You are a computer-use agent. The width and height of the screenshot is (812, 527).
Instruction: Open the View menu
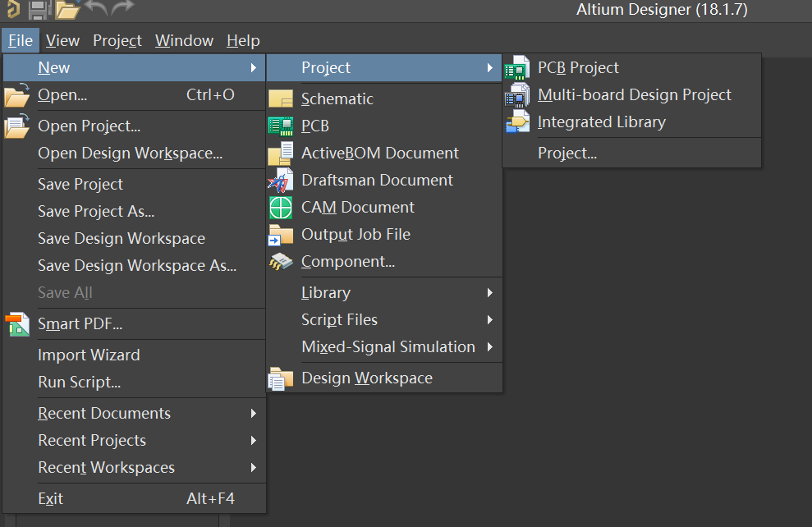pos(62,40)
